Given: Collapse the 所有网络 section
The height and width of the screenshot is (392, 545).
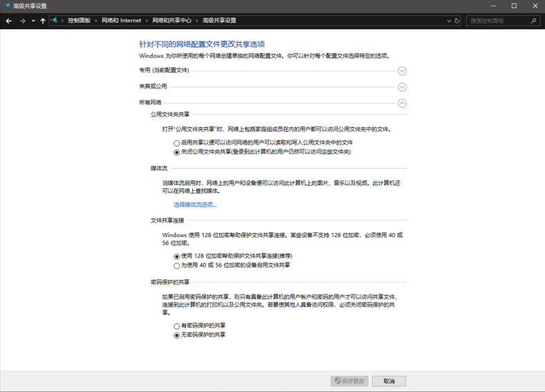Looking at the screenshot, I should (402, 103).
